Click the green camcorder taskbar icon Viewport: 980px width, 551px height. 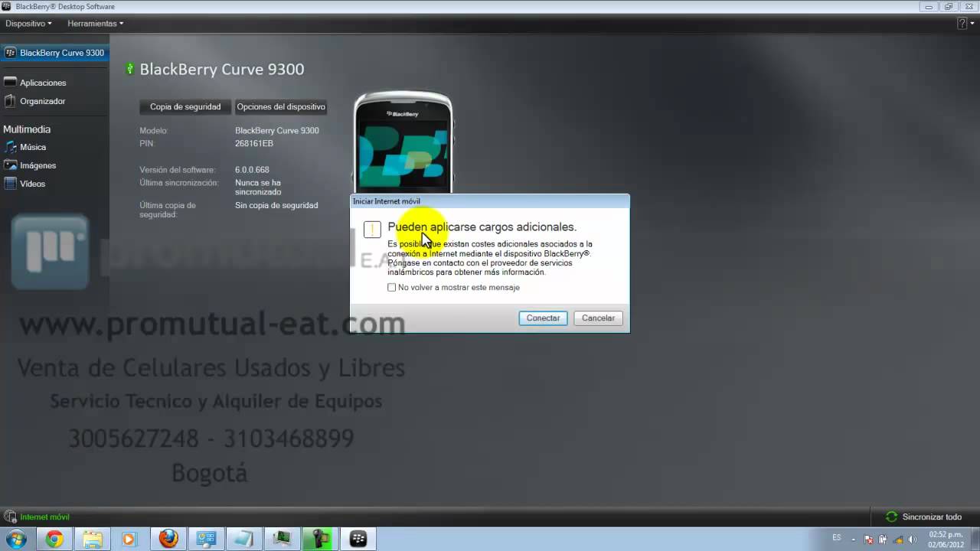[x=320, y=539]
